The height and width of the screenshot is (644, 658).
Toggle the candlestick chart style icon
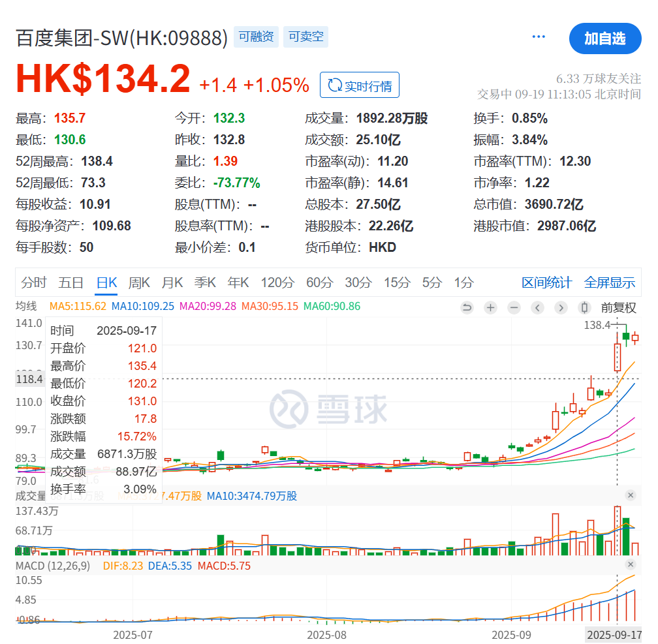(585, 307)
